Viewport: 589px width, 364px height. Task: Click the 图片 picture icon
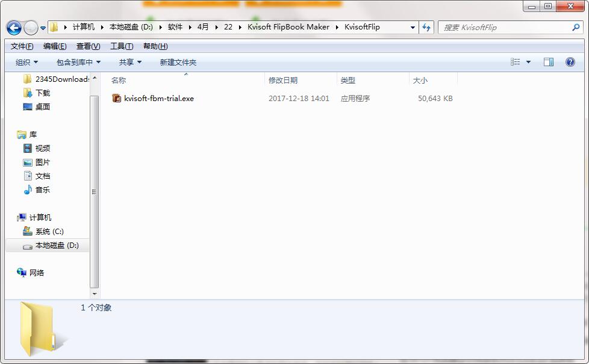28,162
